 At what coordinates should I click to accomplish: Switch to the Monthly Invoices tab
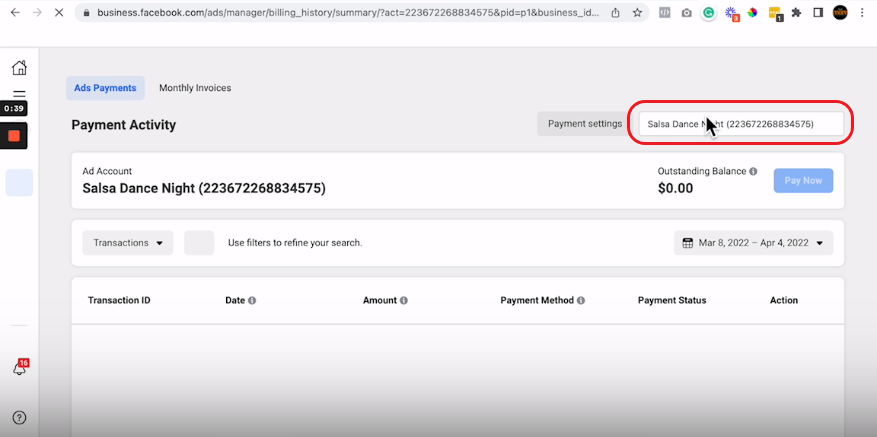195,88
